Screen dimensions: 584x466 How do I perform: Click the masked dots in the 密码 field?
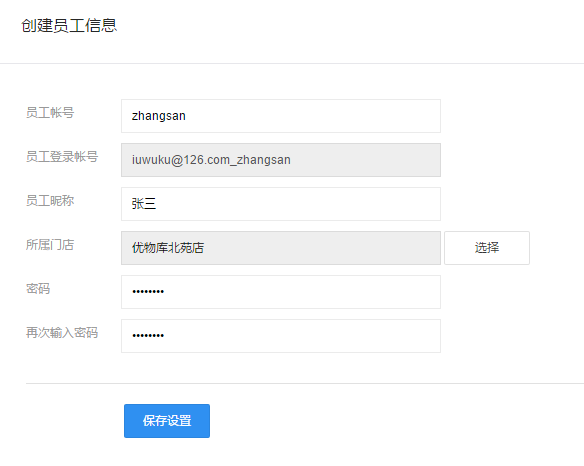(148, 292)
